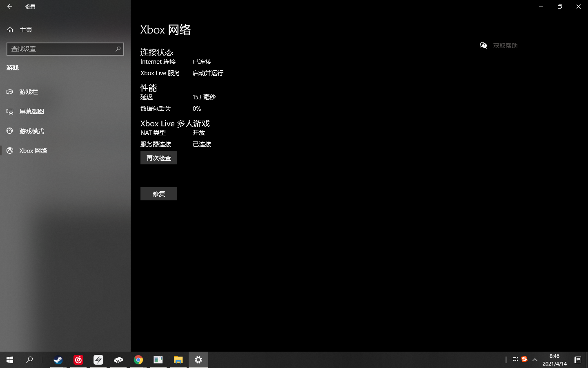Click the NAT 类型 label
Image resolution: width=588 pixels, height=368 pixels.
[x=153, y=133]
